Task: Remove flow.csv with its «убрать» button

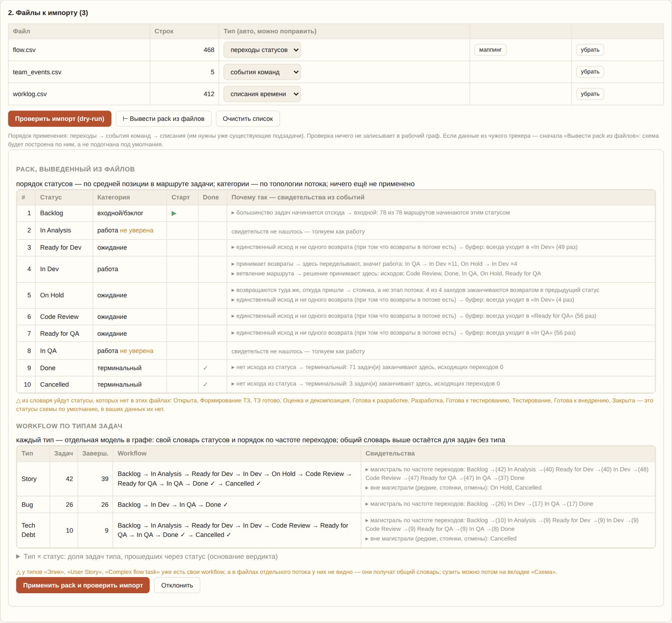Action: click(x=590, y=50)
